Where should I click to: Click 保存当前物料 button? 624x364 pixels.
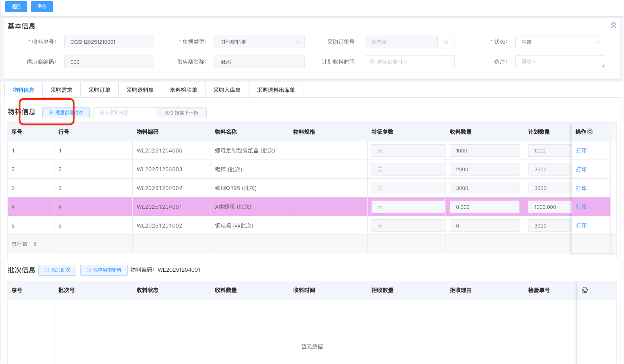tap(104, 270)
